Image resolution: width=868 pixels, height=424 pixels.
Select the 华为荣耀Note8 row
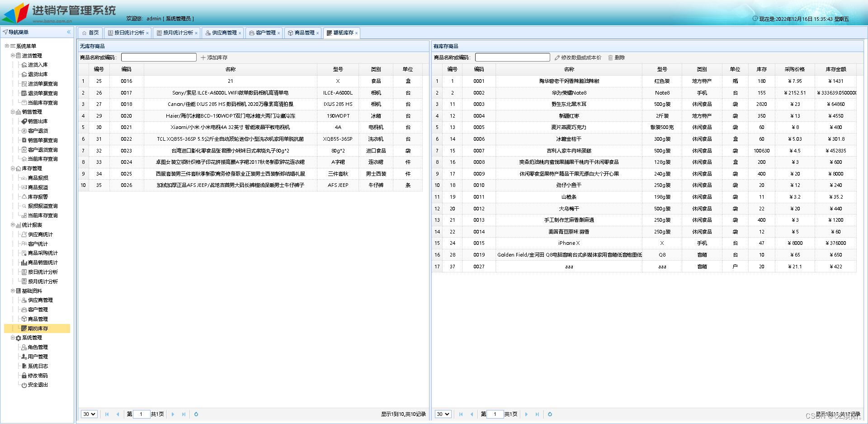point(644,93)
